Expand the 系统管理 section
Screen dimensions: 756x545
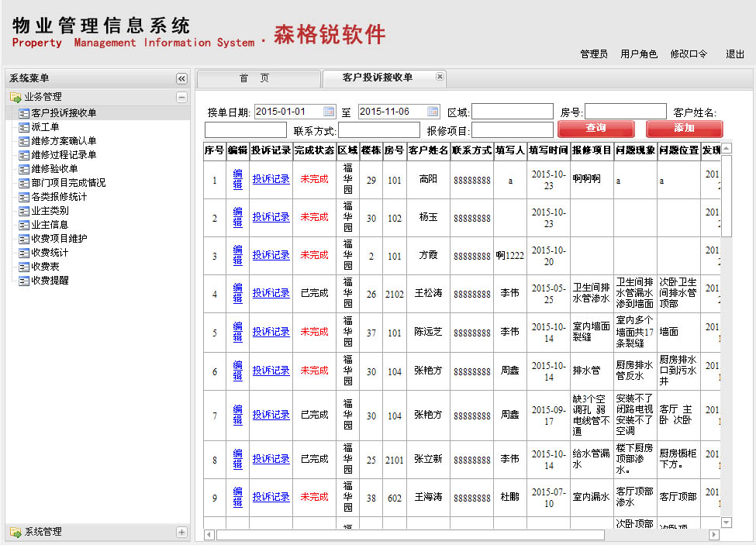click(x=181, y=532)
